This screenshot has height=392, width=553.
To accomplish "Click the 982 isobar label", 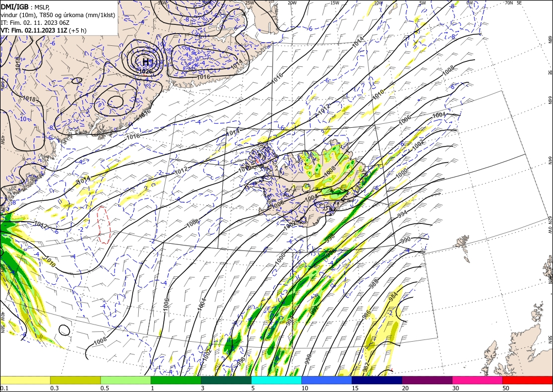I will (366, 367).
